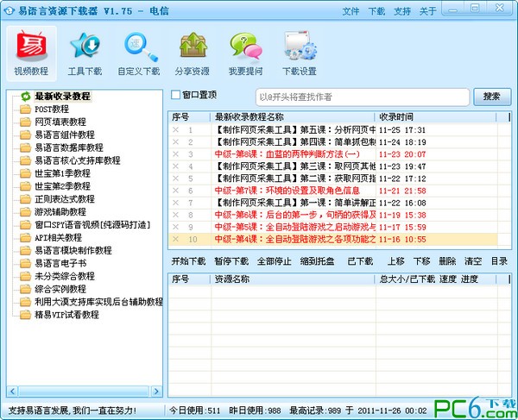Image resolution: width=518 pixels, height=420 pixels.
Task: Open the 支持 menu
Action: point(402,11)
